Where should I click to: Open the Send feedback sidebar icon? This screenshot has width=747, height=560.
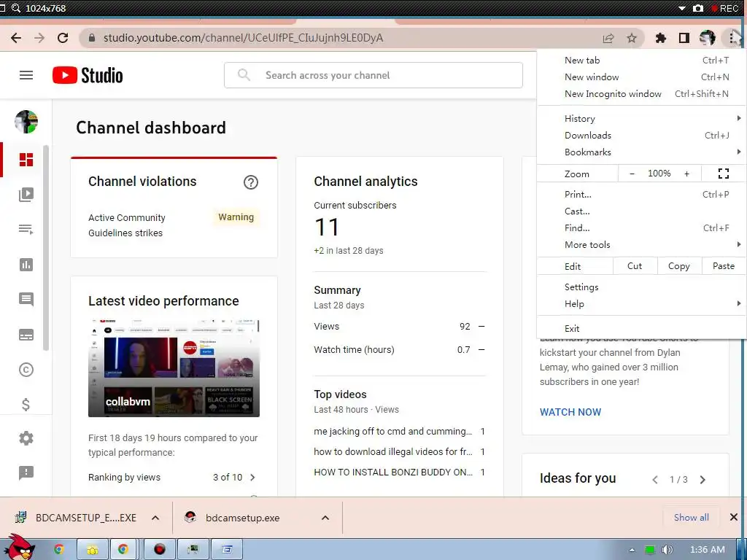pos(26,472)
